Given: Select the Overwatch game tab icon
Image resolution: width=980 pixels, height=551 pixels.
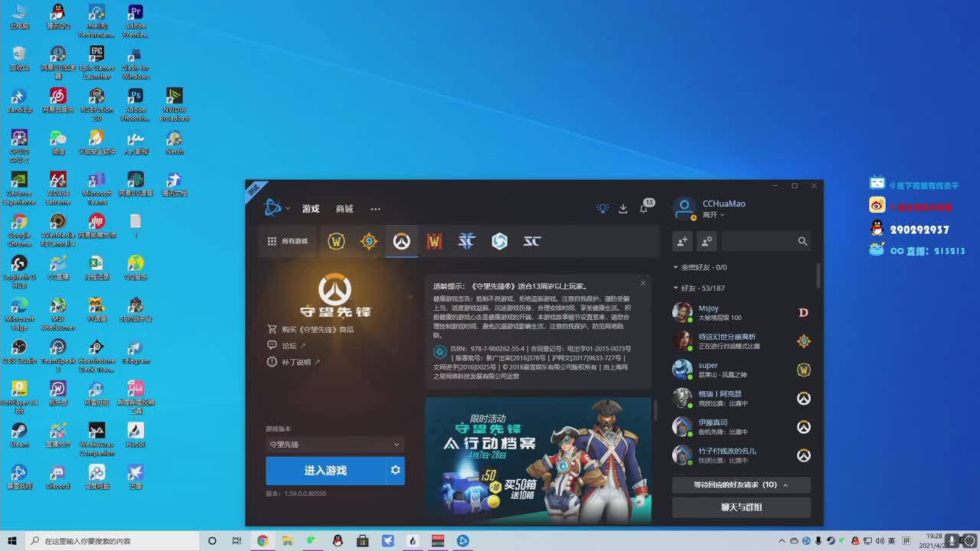Looking at the screenshot, I should 402,241.
